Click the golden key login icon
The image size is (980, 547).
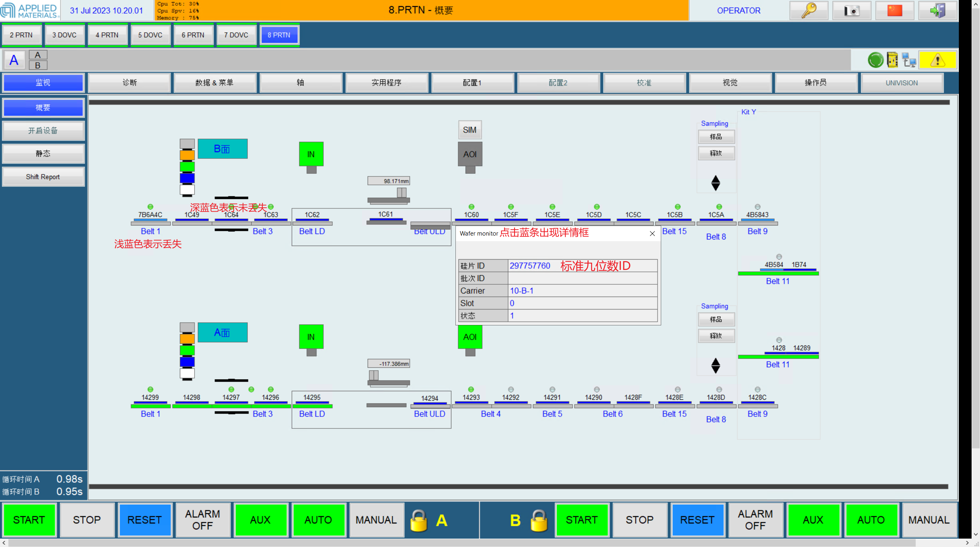[809, 11]
